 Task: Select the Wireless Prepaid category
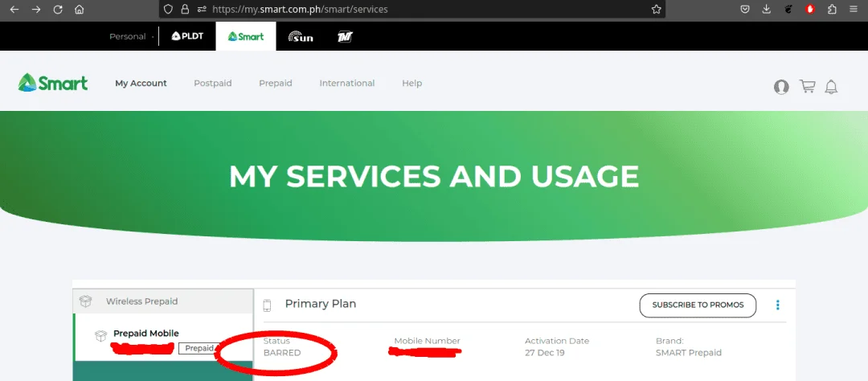click(163, 301)
